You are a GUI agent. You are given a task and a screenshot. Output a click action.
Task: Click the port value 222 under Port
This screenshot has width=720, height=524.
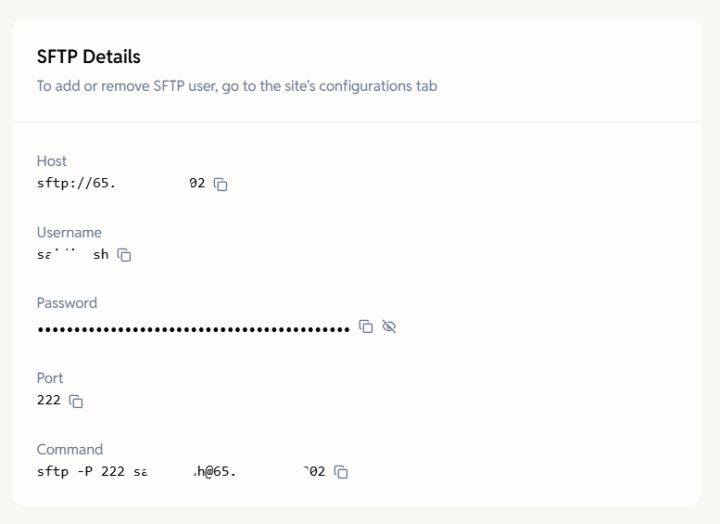(x=48, y=400)
